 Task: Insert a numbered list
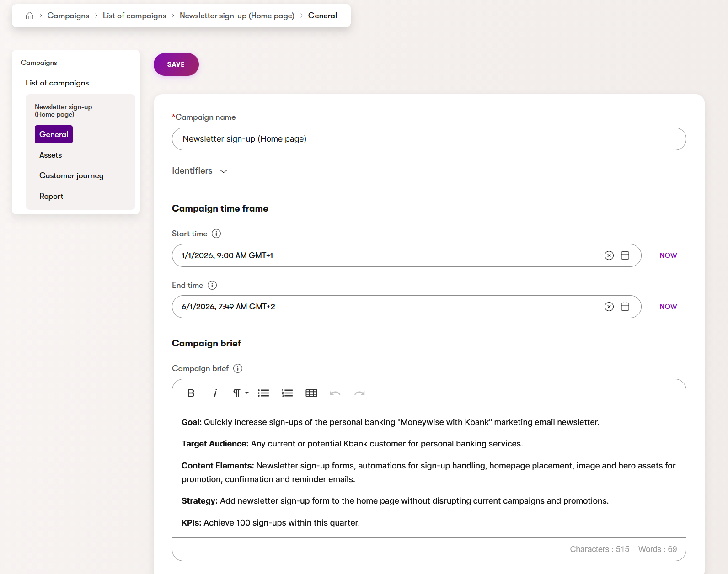click(287, 393)
